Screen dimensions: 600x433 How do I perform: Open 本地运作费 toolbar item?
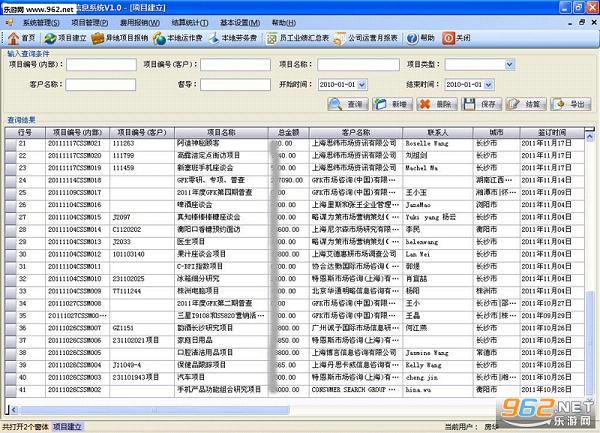178,38
